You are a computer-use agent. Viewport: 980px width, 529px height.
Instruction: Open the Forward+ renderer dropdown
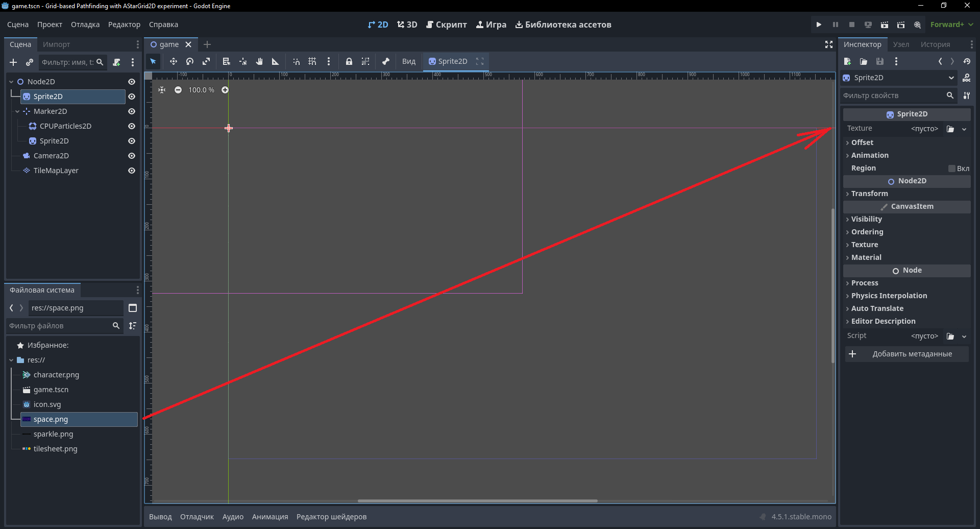(x=951, y=25)
